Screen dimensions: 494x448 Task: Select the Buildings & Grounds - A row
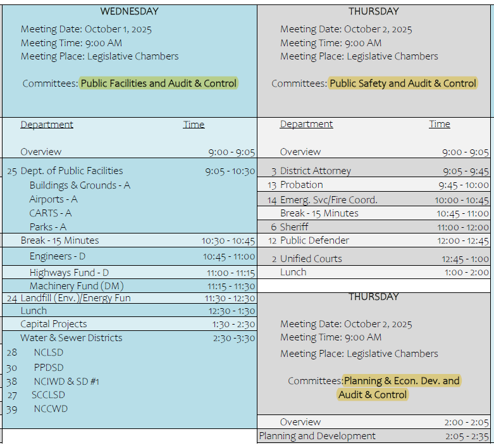point(80,185)
